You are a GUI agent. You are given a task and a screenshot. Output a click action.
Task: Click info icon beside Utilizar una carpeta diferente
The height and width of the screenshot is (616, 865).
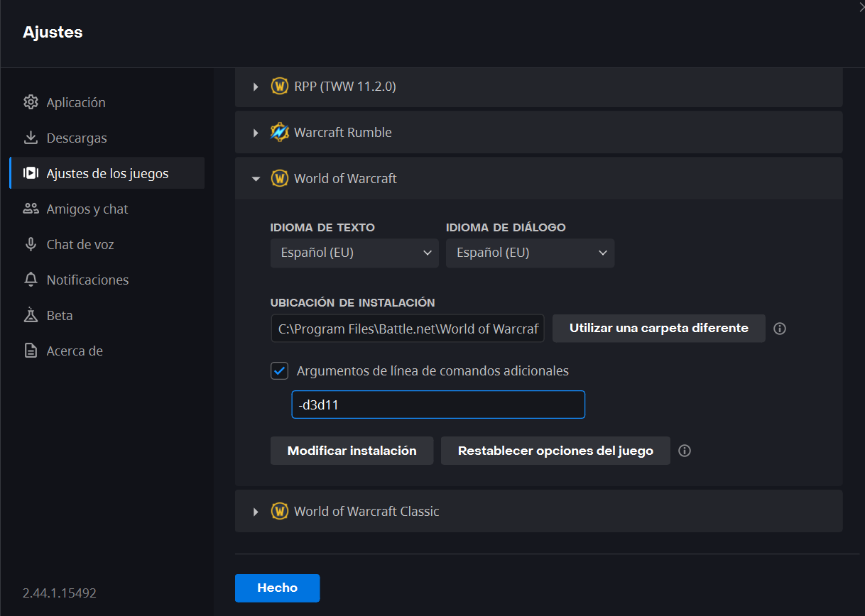point(780,329)
